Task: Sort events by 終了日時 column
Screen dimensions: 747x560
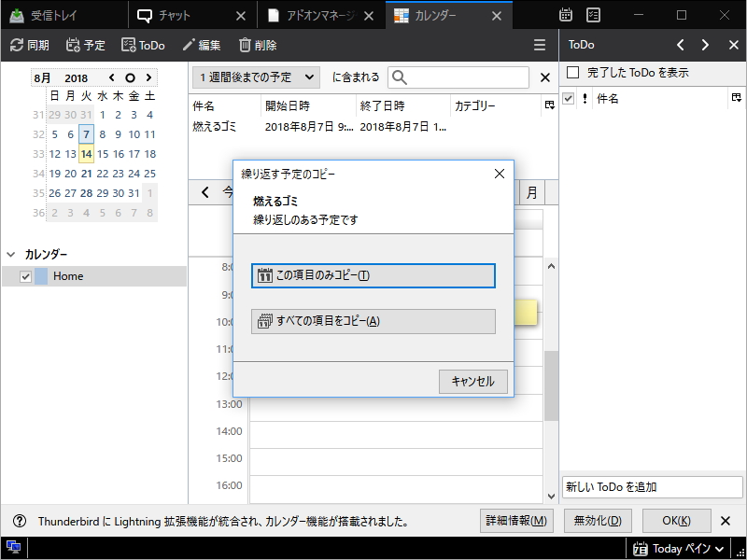Action: [x=403, y=105]
